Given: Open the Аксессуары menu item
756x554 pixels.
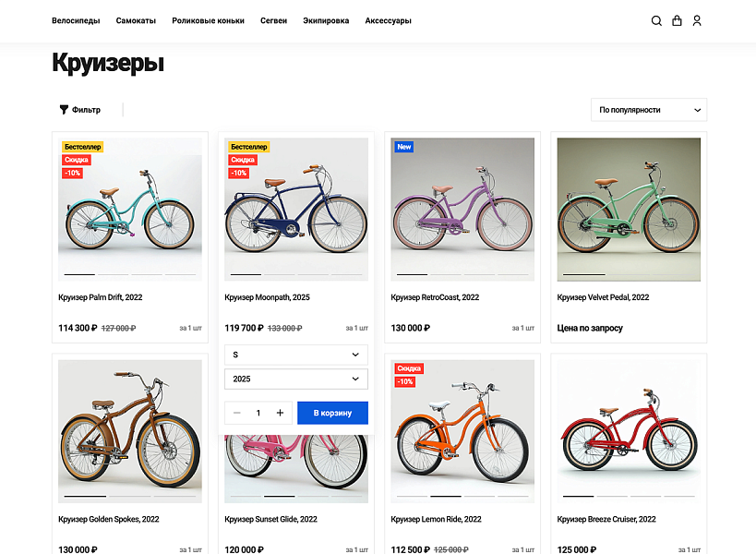Looking at the screenshot, I should tap(387, 19).
